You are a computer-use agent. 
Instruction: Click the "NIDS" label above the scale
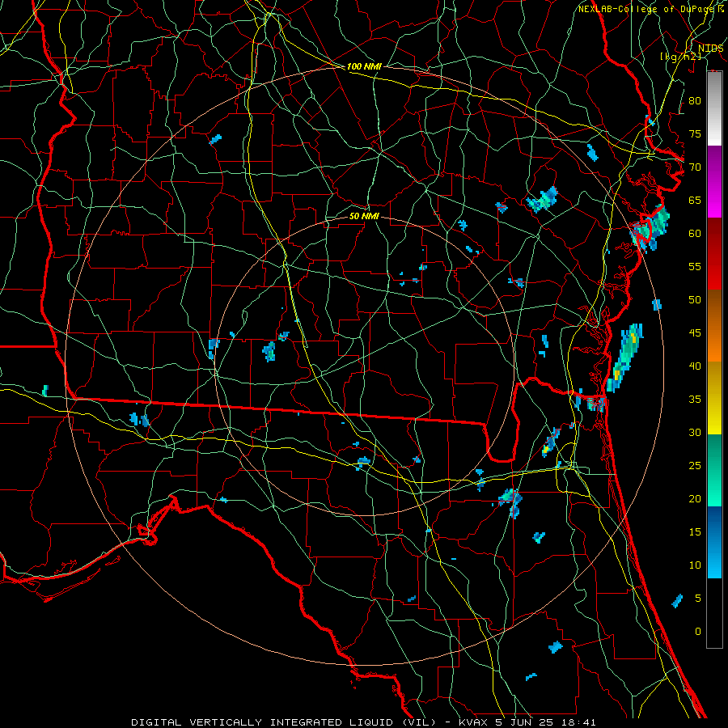(710, 49)
